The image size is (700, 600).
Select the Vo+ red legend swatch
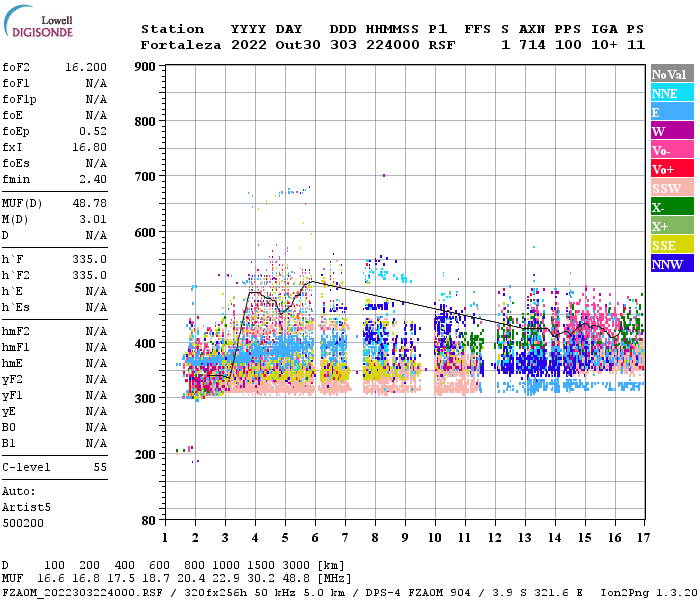pyautogui.click(x=672, y=169)
